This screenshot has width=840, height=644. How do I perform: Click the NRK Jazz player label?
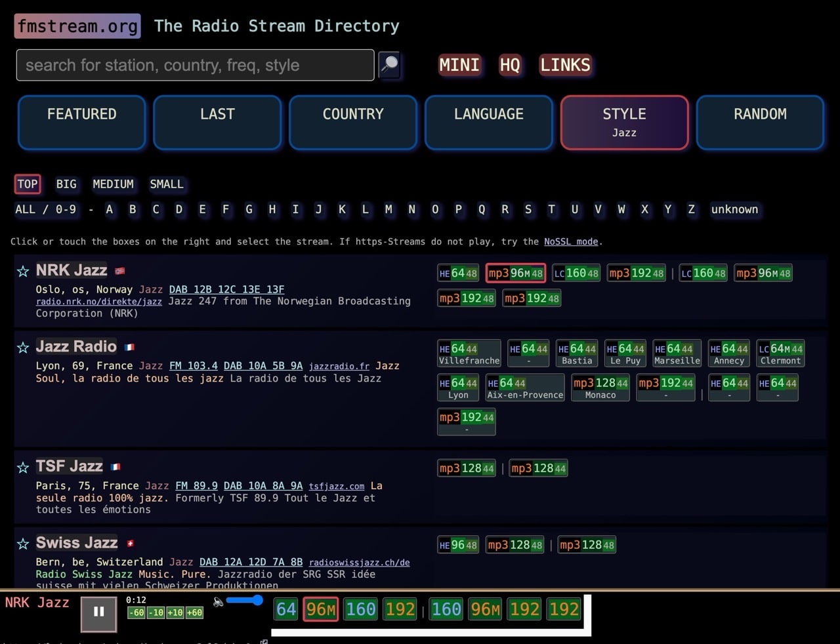pos(37,602)
